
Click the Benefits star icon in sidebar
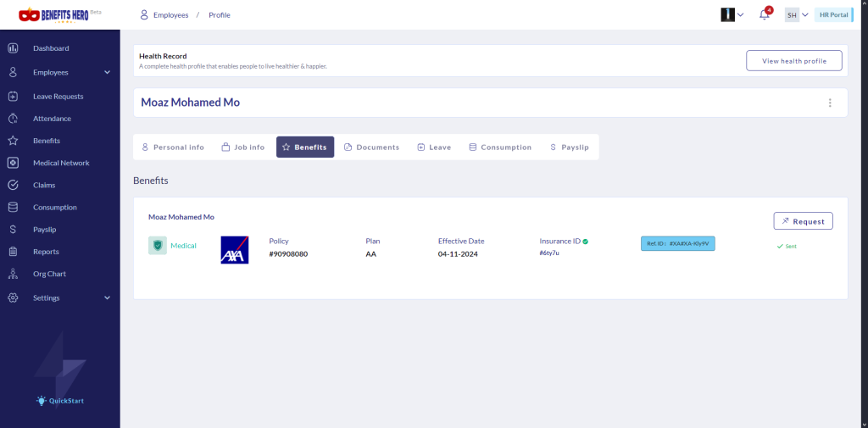point(14,141)
